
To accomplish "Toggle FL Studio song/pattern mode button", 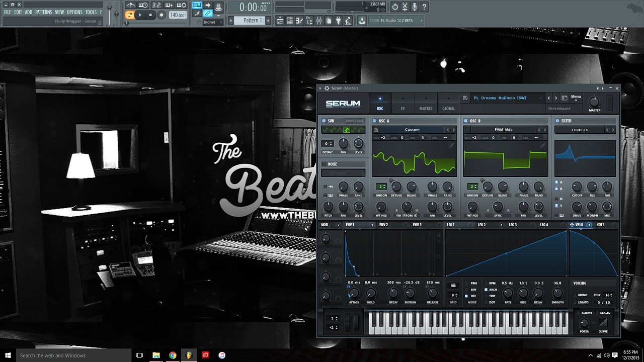I will (129, 15).
